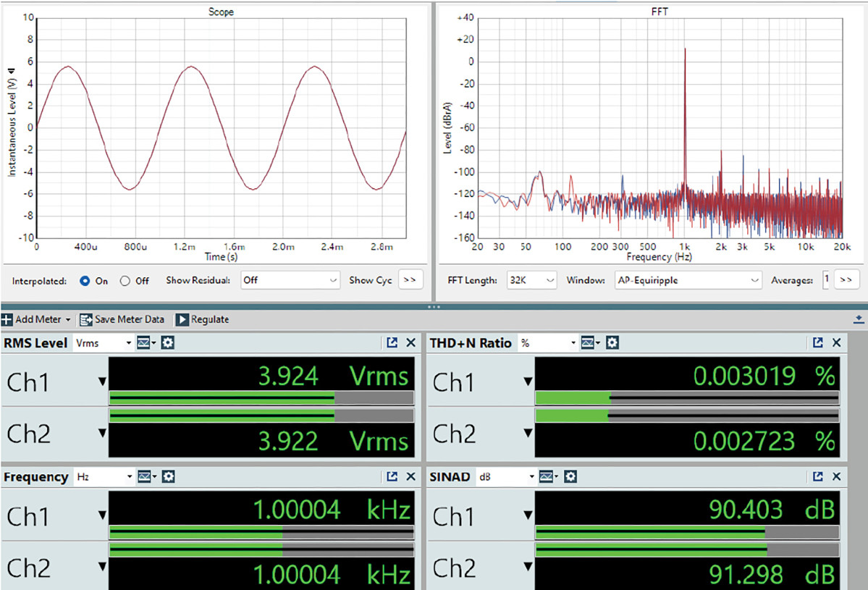Expand RMS Level Ch2 channel arrow

pos(102,432)
